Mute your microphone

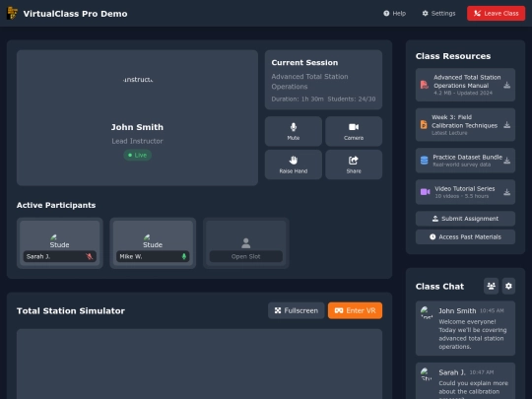294,131
